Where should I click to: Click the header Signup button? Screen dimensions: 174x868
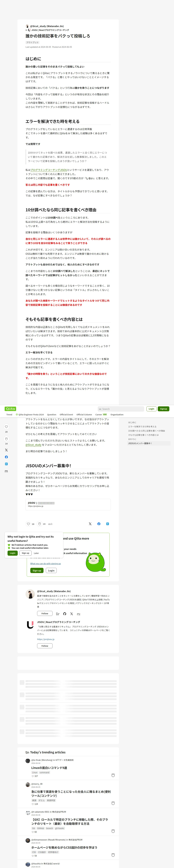point(164,409)
